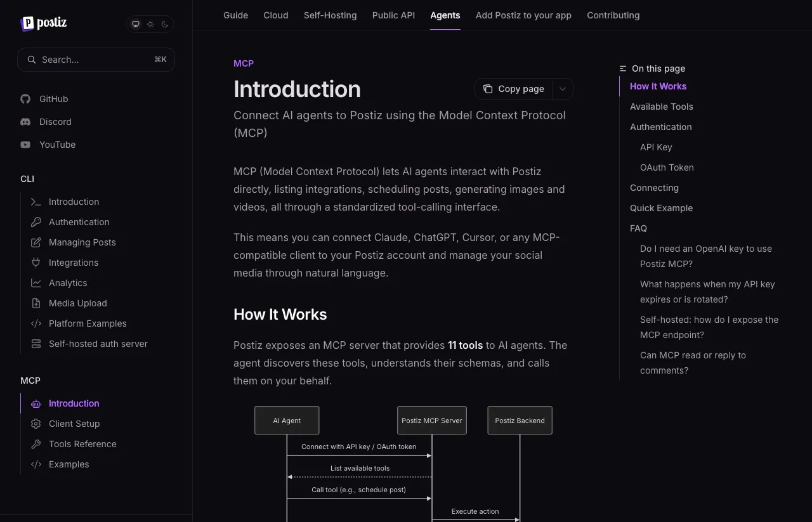Click the MCP Introduction robot icon
The height and width of the screenshot is (522, 812).
coord(36,403)
